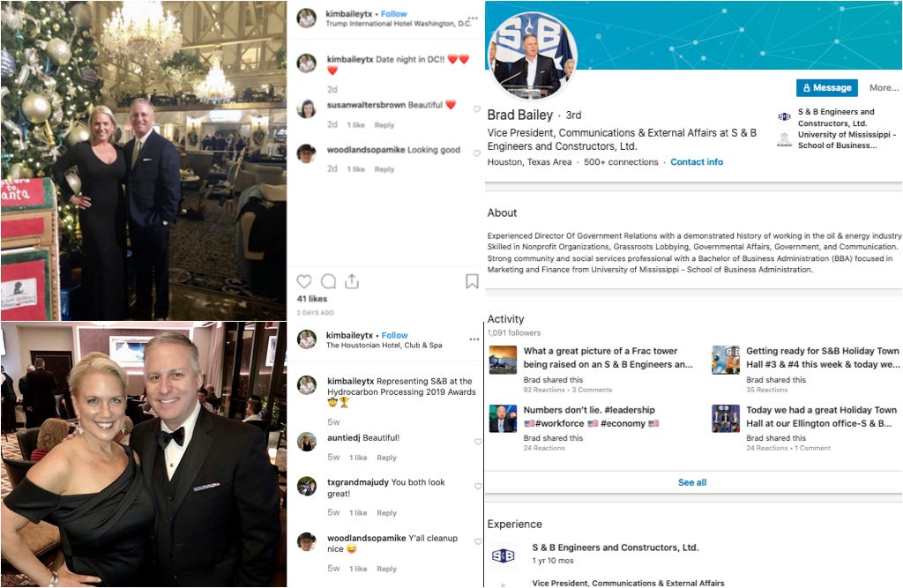Open options menu on Houstonian Hotel post
The height and width of the screenshot is (588, 903).
474,339
